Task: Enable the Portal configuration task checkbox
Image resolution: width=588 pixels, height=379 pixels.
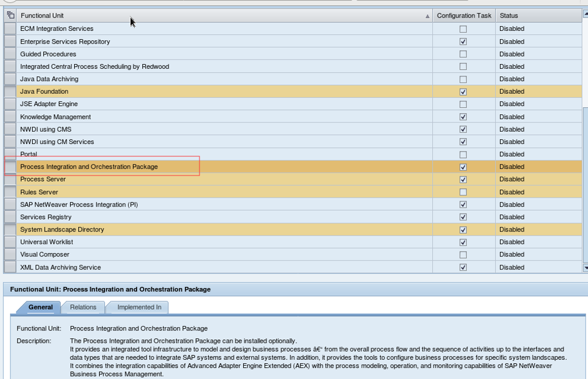Action: click(464, 154)
